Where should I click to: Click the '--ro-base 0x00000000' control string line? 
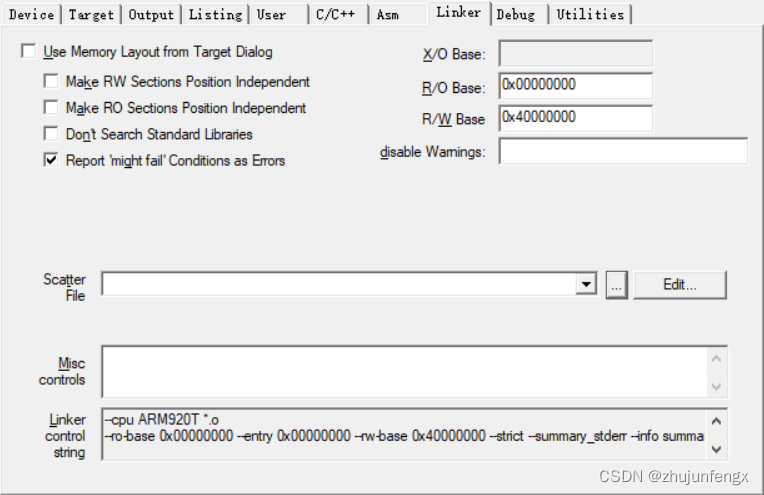(404, 436)
